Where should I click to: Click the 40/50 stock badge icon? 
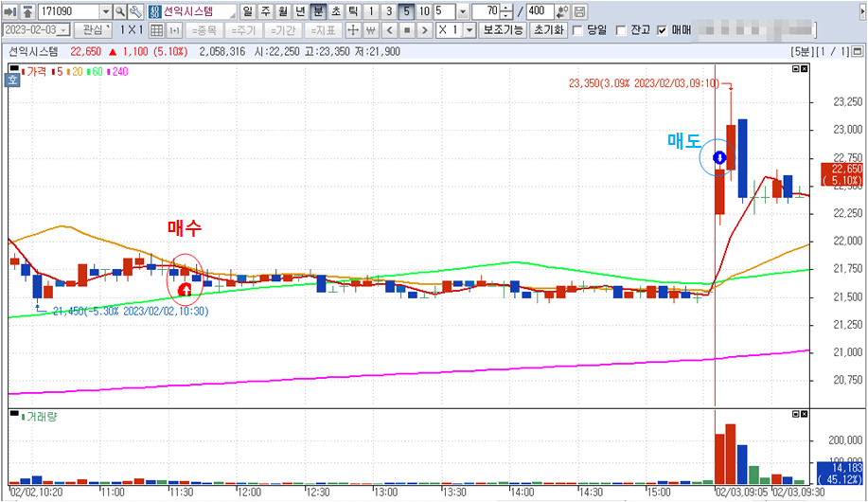(154, 11)
